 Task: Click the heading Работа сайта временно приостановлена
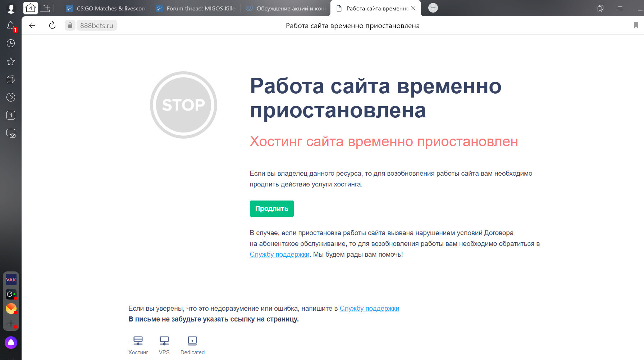376,98
